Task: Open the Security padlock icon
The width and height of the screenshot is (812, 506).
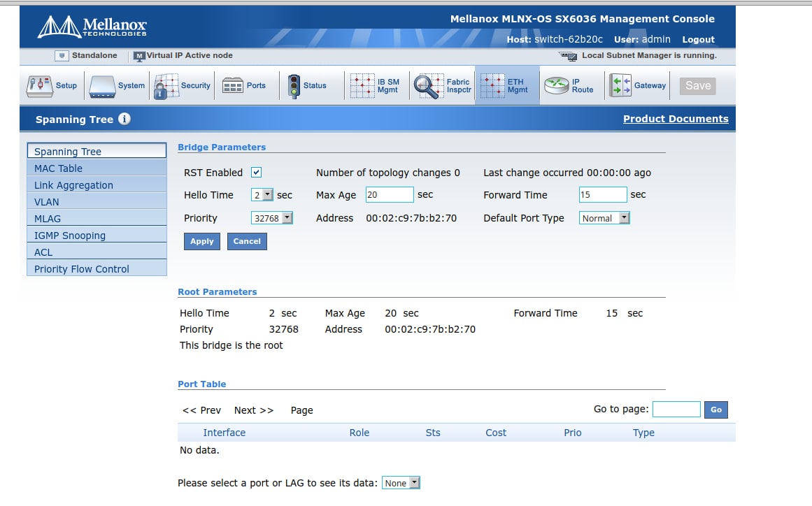Action: [x=166, y=86]
